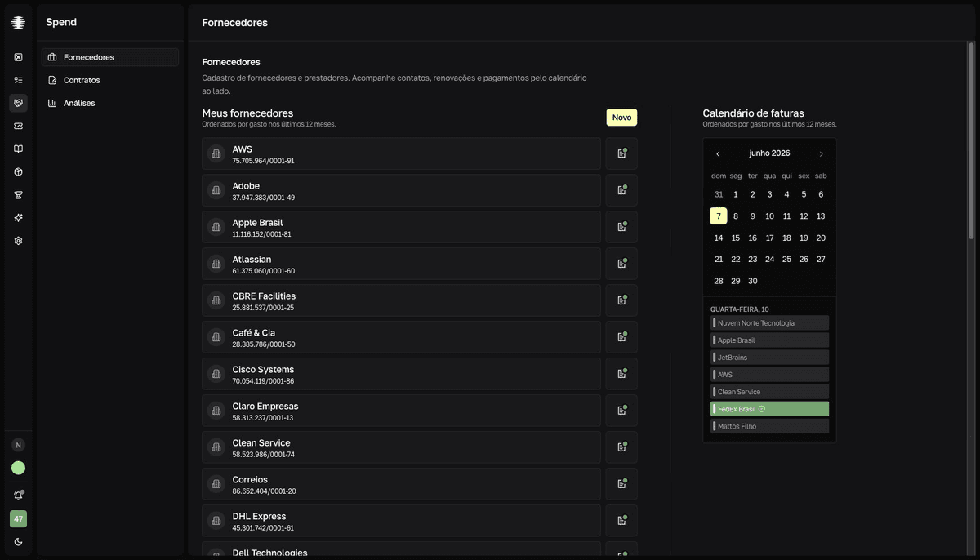This screenshot has width=980, height=560.
Task: Open the AWS supplier row
Action: click(x=401, y=153)
